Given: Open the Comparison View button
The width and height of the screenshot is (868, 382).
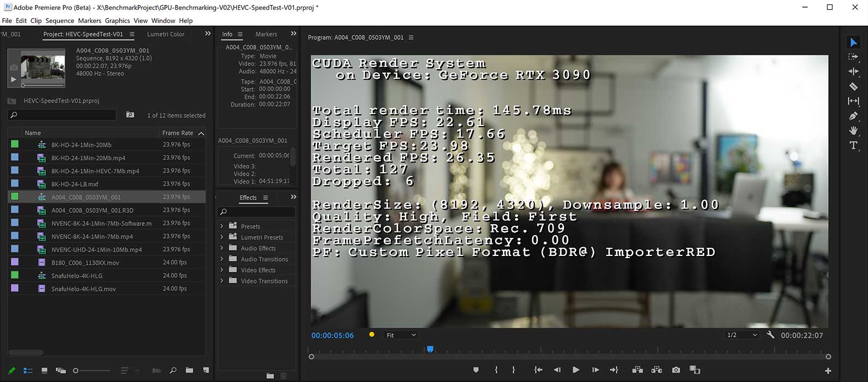Looking at the screenshot, I should (x=695, y=370).
